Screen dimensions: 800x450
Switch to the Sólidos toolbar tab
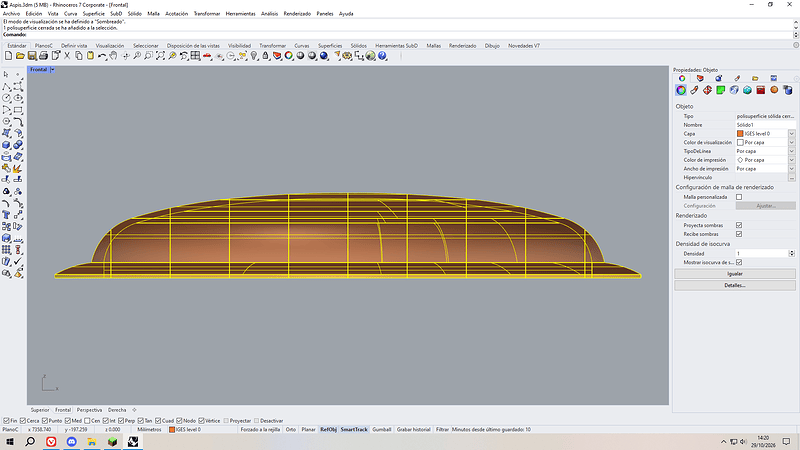[358, 45]
